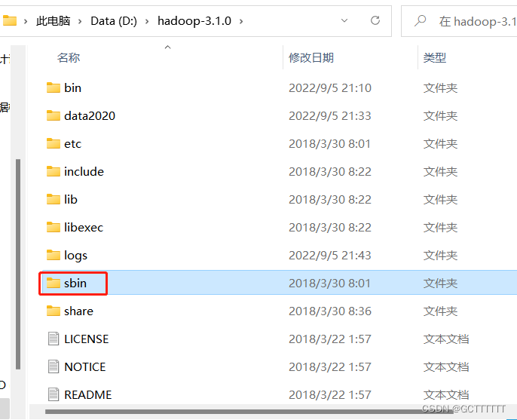517x420 pixels.
Task: Click the search magnifier icon
Action: pyautogui.click(x=420, y=21)
